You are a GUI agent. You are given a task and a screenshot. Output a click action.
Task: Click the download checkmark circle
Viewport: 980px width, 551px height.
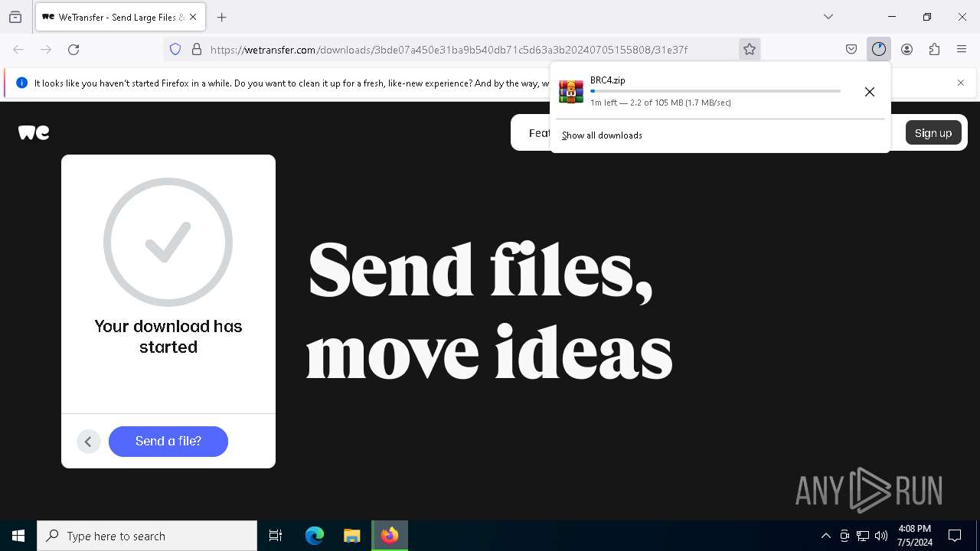(168, 243)
